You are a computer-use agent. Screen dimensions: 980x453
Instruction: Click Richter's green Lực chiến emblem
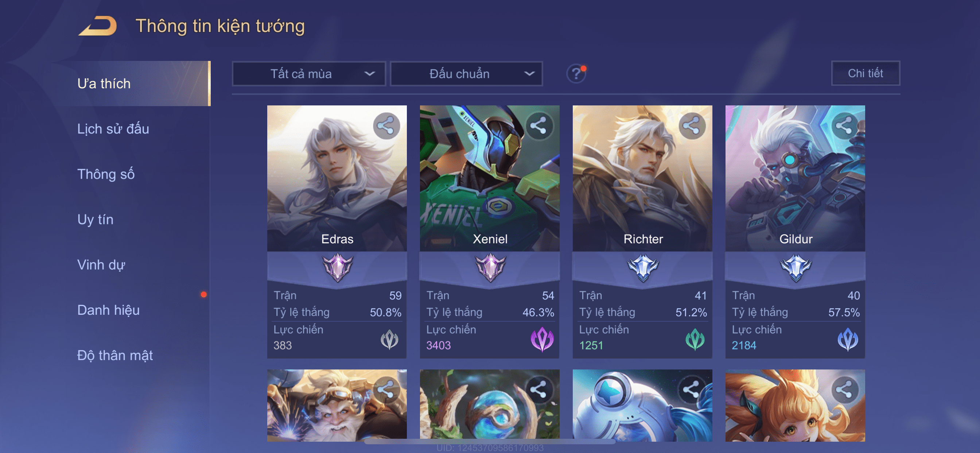pos(695,339)
